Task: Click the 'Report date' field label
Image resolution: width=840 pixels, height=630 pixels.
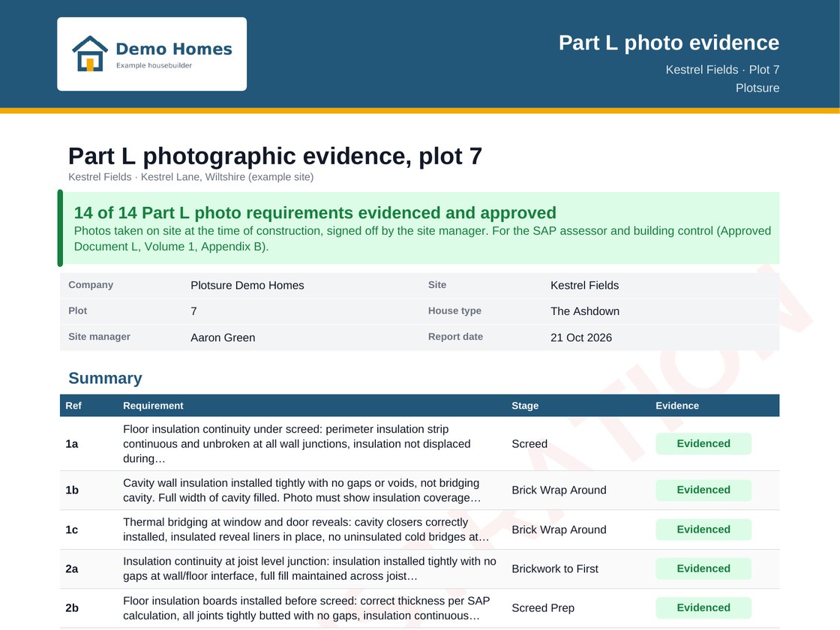Action: pyautogui.click(x=455, y=337)
